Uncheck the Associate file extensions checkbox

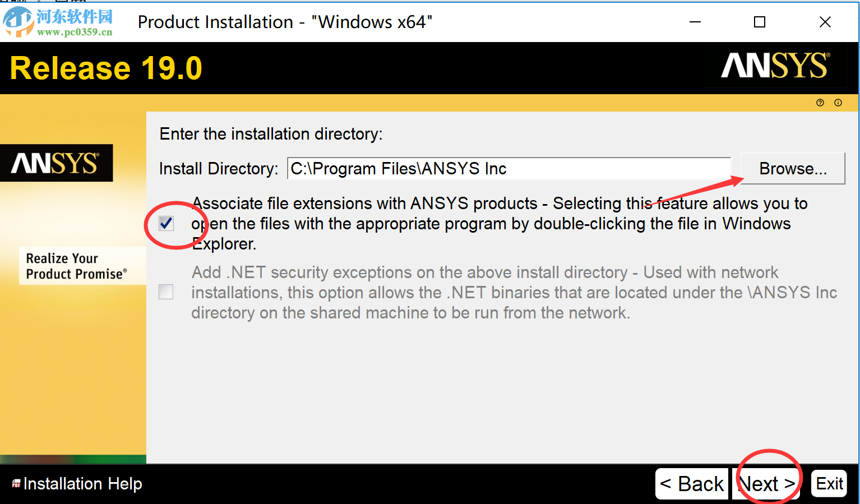click(x=167, y=224)
